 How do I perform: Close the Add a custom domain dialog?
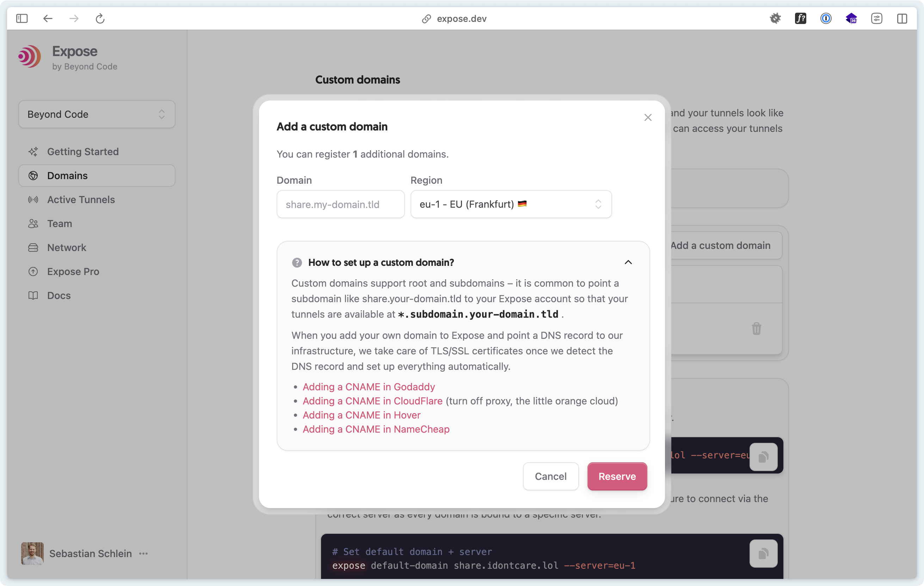(x=648, y=117)
